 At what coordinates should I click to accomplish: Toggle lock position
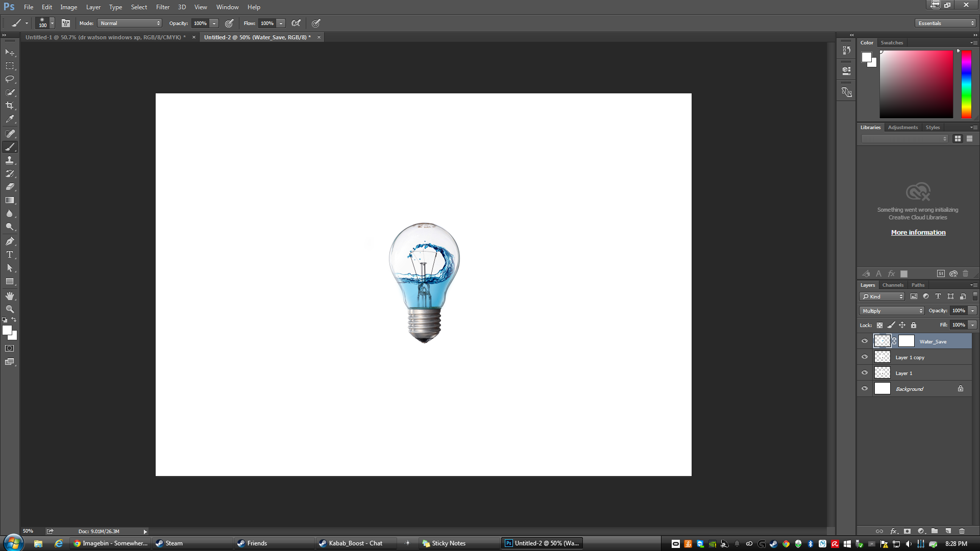[x=902, y=325]
